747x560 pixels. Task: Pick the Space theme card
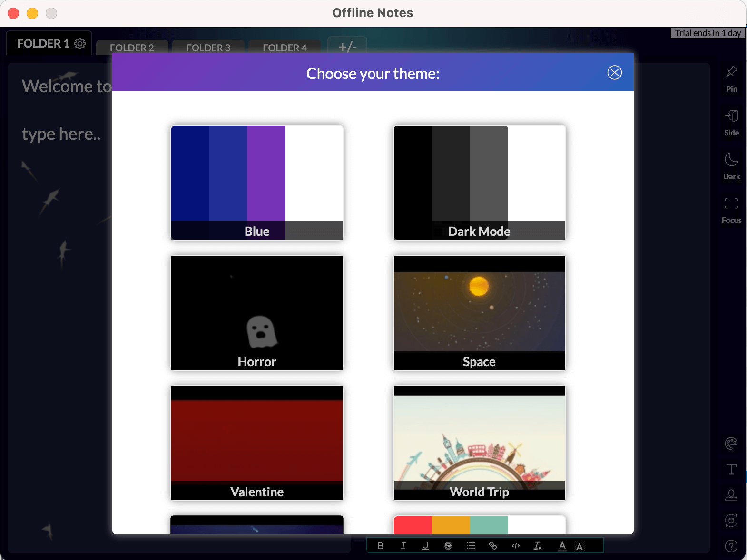click(480, 313)
